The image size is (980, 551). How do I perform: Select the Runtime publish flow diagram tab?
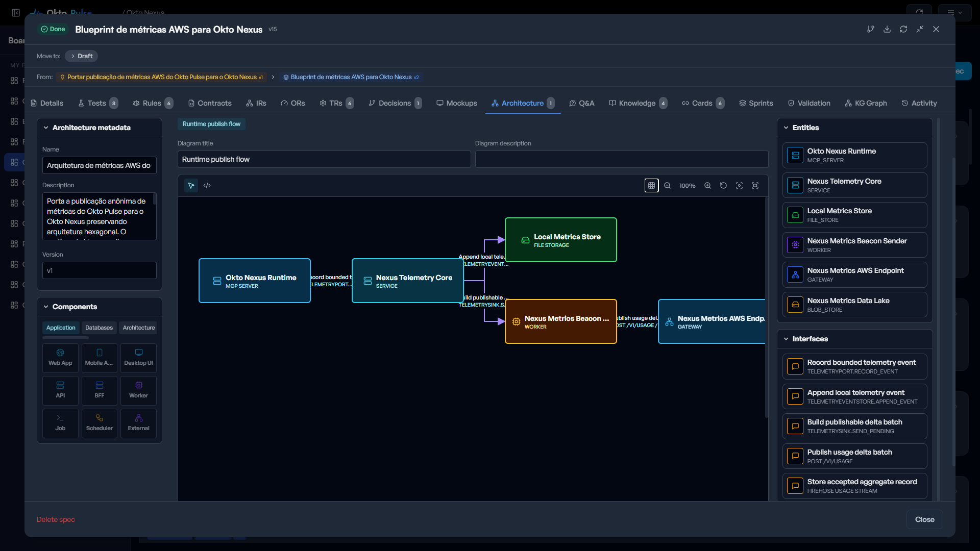pos(211,124)
